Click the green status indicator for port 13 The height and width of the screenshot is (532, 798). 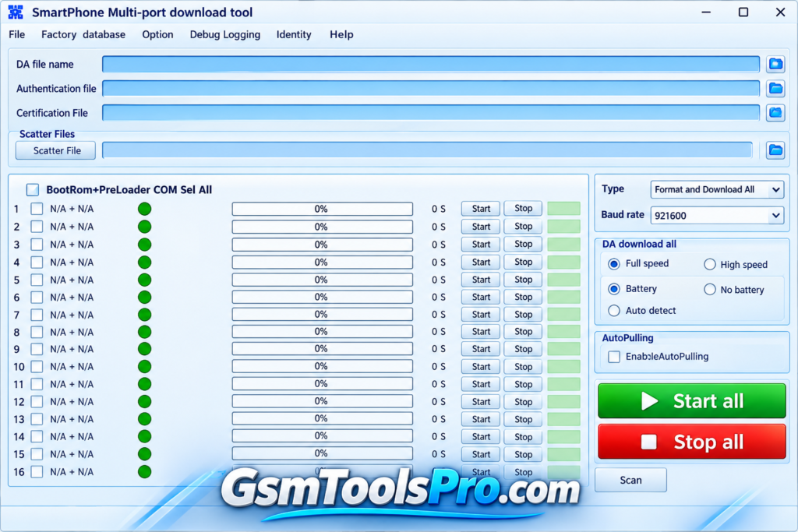144,419
